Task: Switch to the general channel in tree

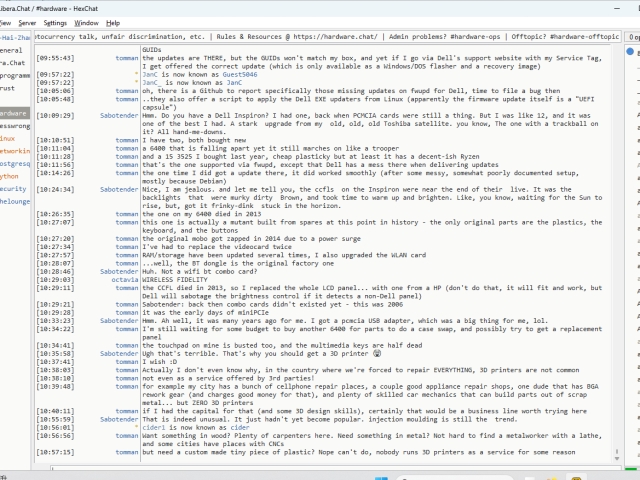Action: pyautogui.click(x=11, y=50)
